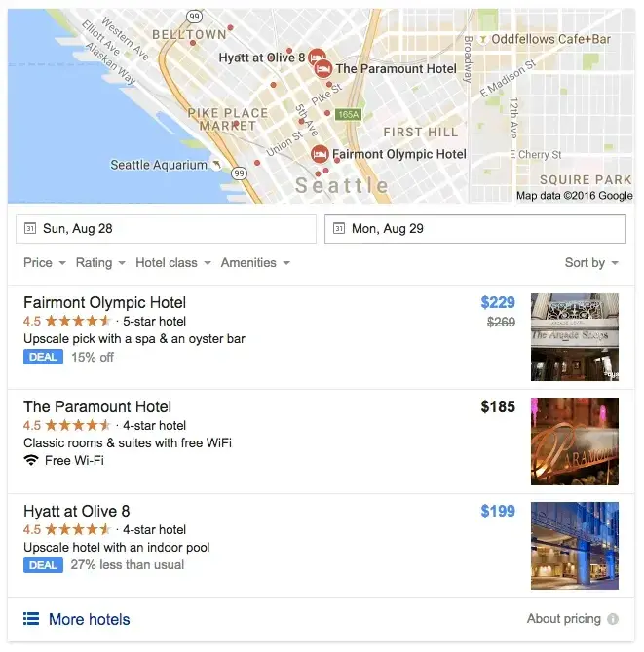Open the Fairmont Olympic Hotel listing
The height and width of the screenshot is (652, 644).
pyautogui.click(x=104, y=302)
